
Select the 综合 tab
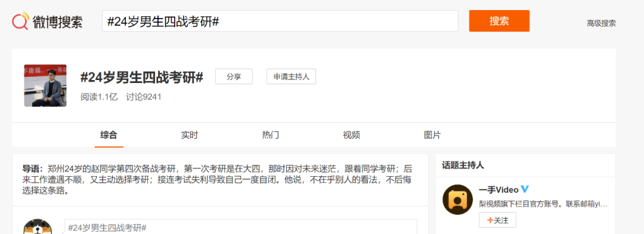(x=109, y=135)
